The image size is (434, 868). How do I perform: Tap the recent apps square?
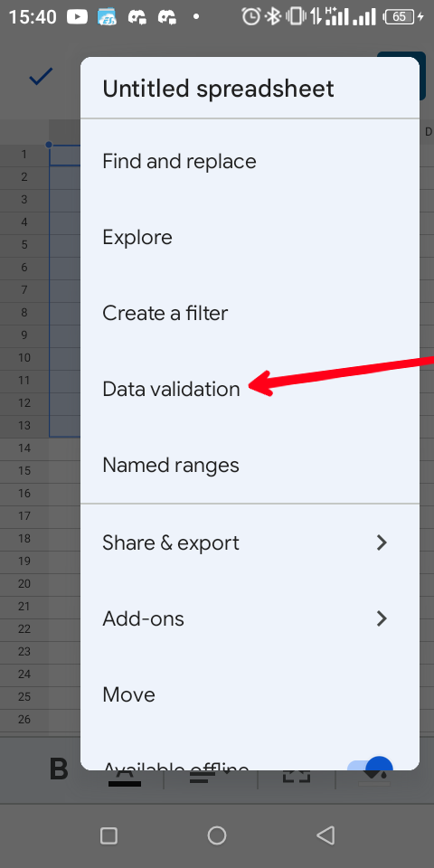(x=109, y=835)
